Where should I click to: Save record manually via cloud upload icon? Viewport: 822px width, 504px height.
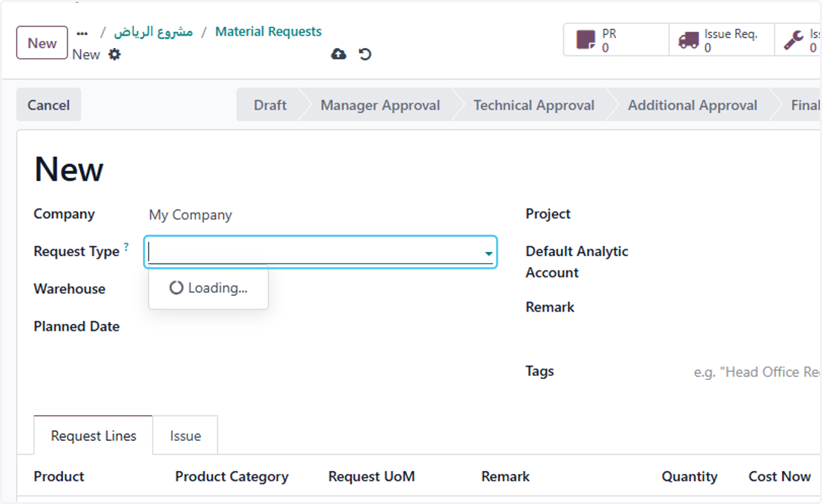tap(338, 54)
